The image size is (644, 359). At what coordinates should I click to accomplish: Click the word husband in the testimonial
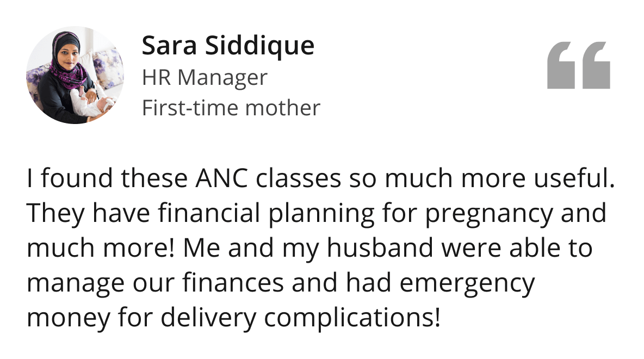pyautogui.click(x=380, y=248)
